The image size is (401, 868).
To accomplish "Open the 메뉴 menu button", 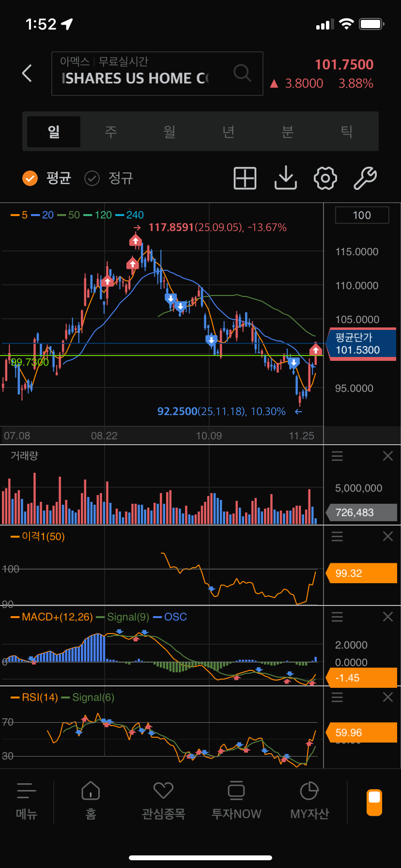I will [x=27, y=800].
